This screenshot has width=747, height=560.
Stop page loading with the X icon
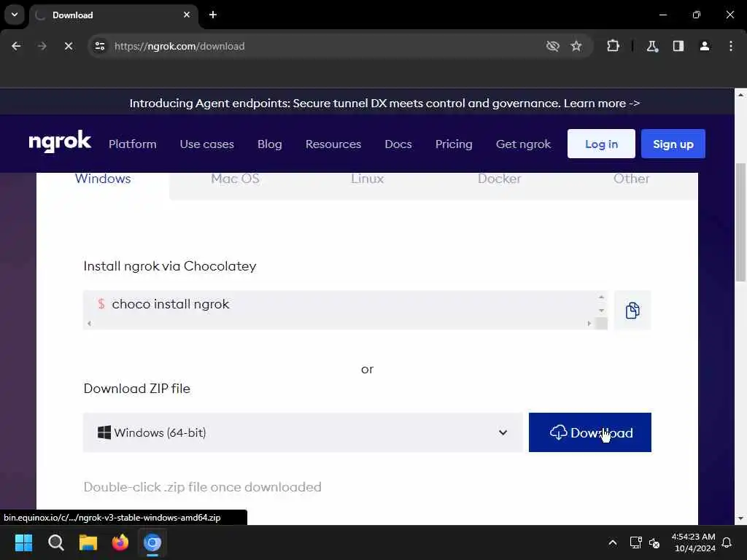pyautogui.click(x=68, y=46)
